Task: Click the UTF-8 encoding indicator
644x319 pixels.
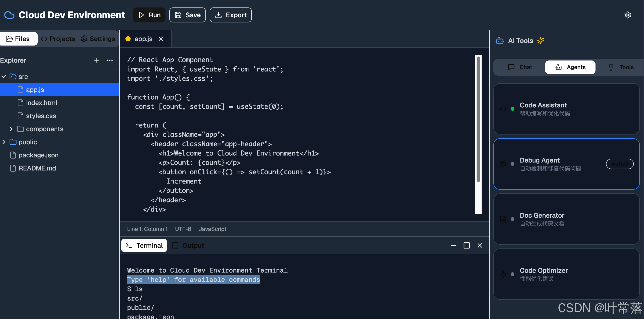Action: [x=183, y=229]
